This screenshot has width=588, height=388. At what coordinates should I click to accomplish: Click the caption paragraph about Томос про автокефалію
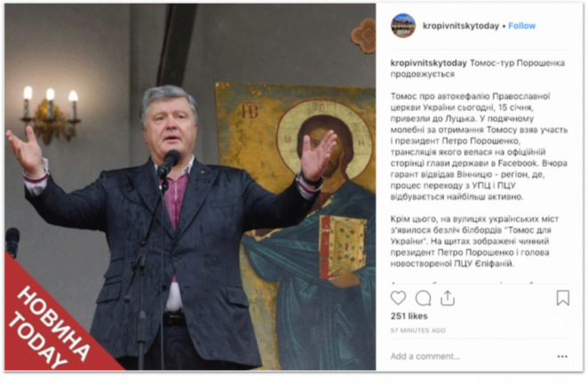[479, 146]
